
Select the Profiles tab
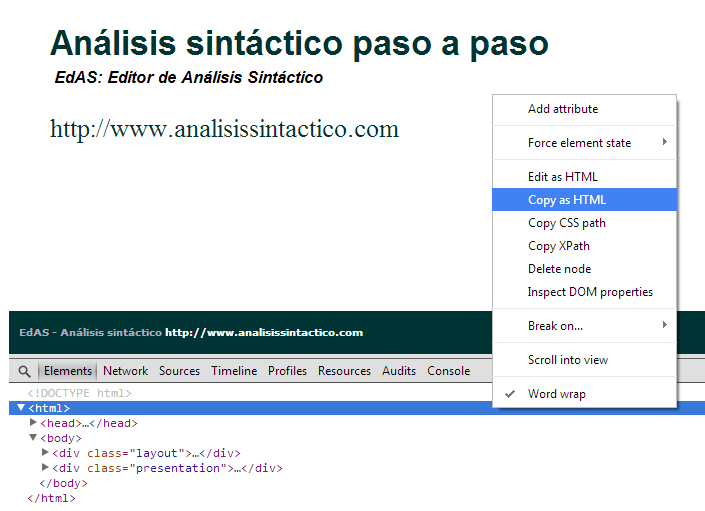tap(287, 371)
